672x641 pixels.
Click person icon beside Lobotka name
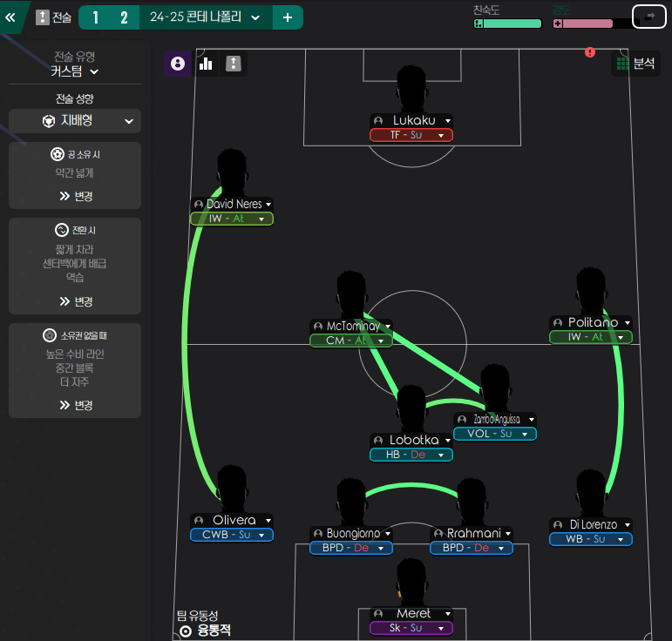(x=378, y=440)
